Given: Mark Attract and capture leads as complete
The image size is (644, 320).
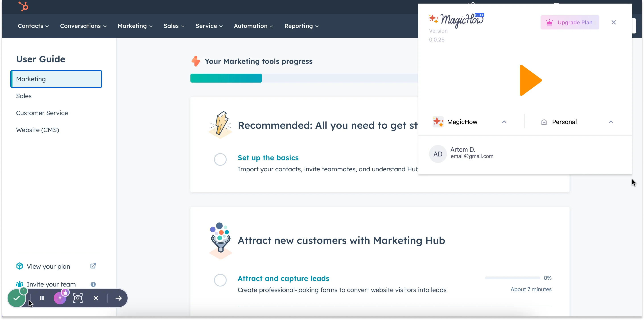Looking at the screenshot, I should coord(220,280).
